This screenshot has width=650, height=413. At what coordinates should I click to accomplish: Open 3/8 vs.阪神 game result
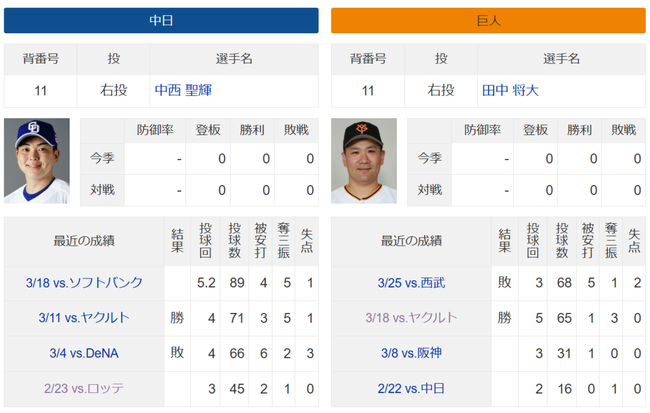click(411, 353)
